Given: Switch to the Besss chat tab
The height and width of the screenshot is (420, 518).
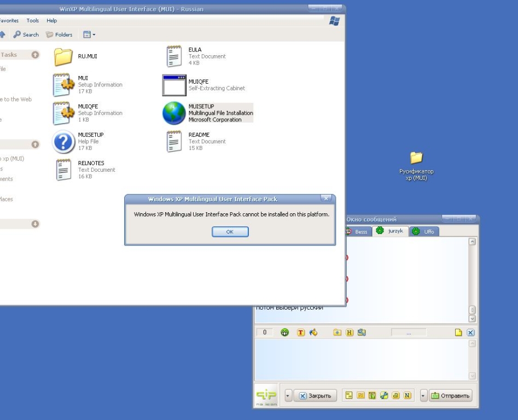Looking at the screenshot, I should pyautogui.click(x=358, y=231).
